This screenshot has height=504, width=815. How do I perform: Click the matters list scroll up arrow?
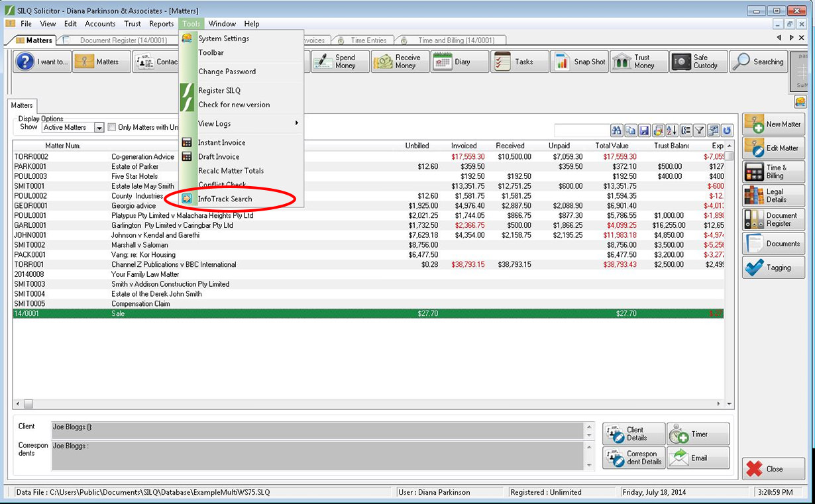point(729,146)
